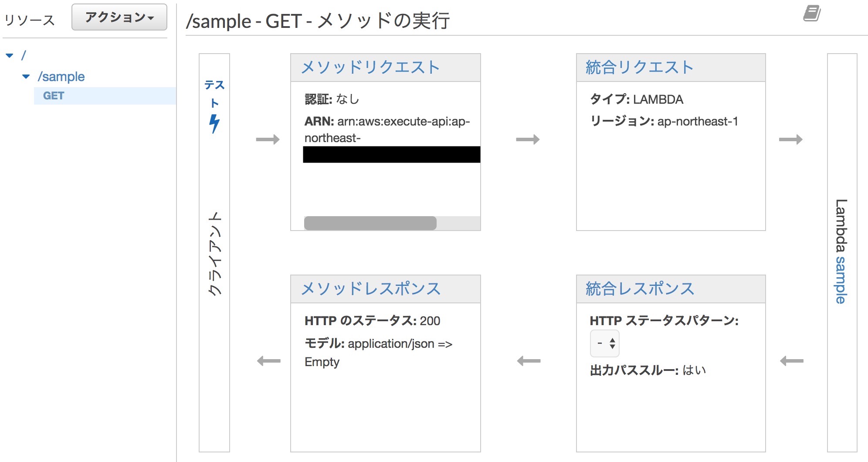Open 統合リクエスト settings
The image size is (868, 462).
click(x=639, y=67)
